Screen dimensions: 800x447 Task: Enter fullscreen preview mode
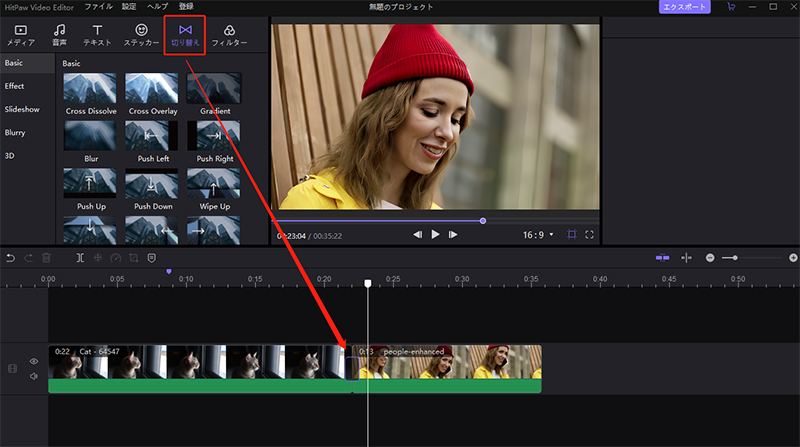coord(589,235)
